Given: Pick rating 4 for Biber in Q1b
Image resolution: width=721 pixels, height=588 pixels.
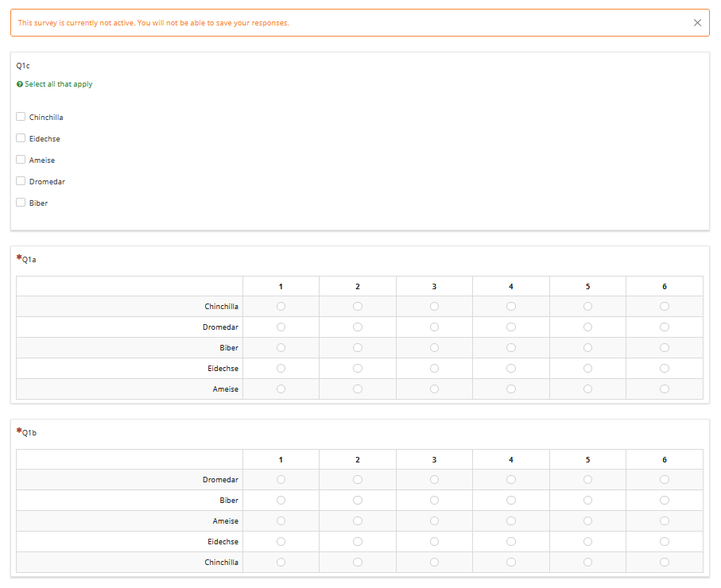Looking at the screenshot, I should (511, 501).
